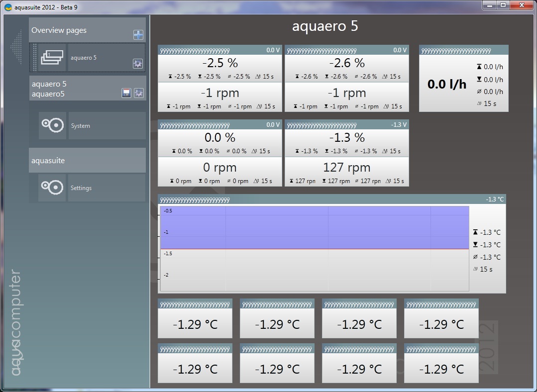Click inside the temperature chart's blue area

click(314, 227)
